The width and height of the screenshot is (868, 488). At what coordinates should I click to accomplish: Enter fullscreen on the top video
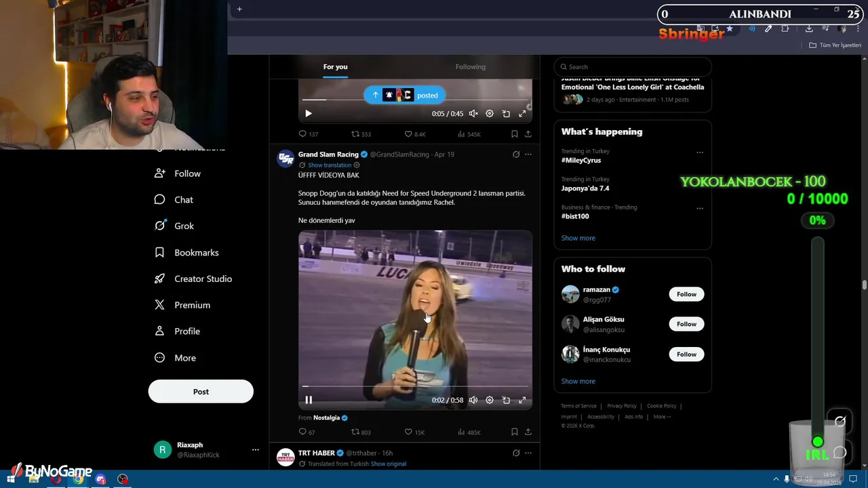click(x=522, y=114)
